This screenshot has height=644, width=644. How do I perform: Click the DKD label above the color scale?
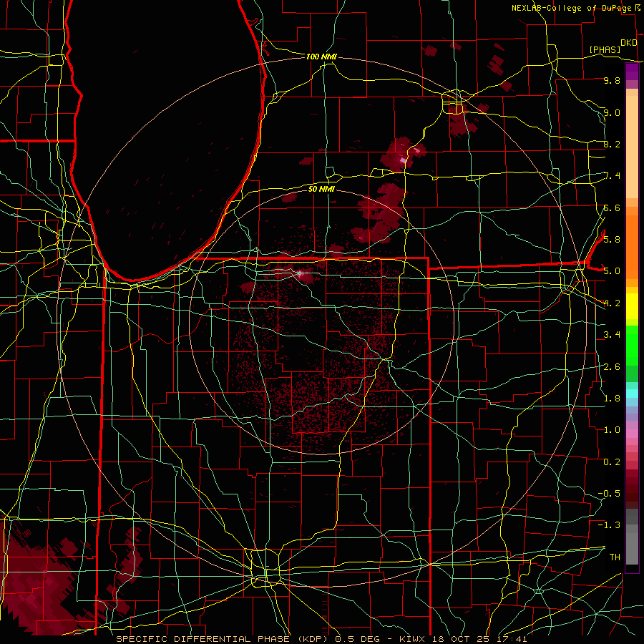coord(628,43)
